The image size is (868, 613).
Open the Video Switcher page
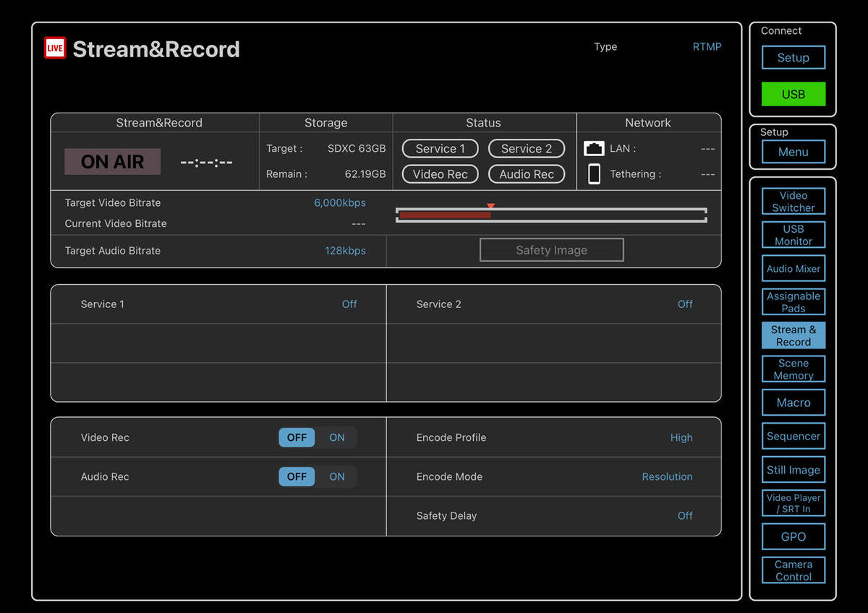(793, 202)
